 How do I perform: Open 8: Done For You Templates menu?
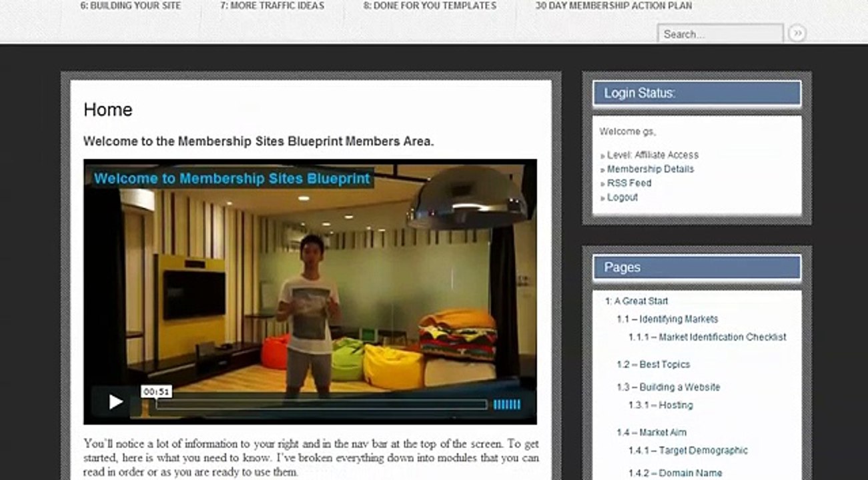pyautogui.click(x=430, y=5)
